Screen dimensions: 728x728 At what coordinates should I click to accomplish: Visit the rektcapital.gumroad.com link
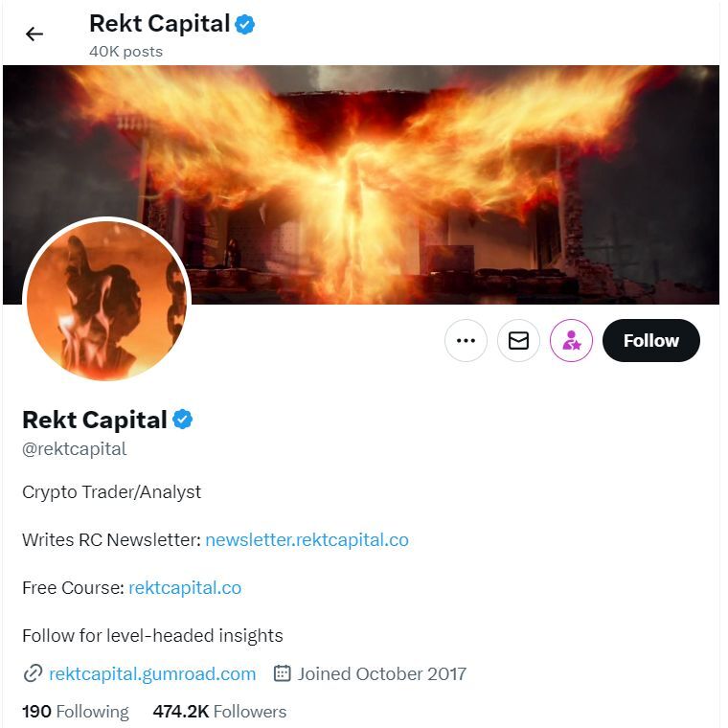(x=152, y=674)
